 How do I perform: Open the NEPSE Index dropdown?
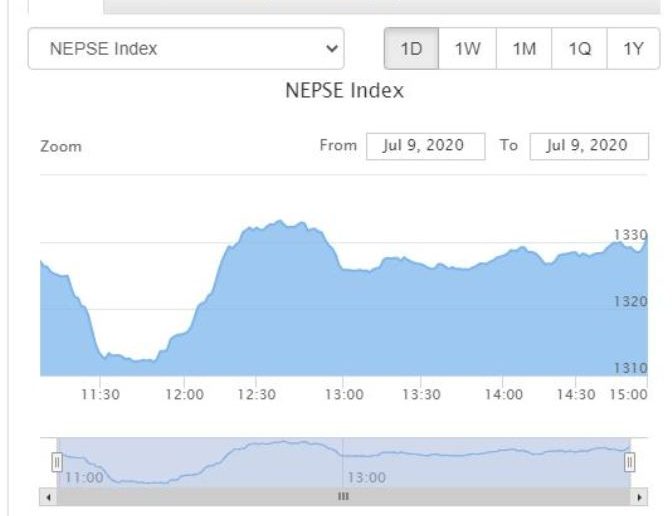(186, 48)
